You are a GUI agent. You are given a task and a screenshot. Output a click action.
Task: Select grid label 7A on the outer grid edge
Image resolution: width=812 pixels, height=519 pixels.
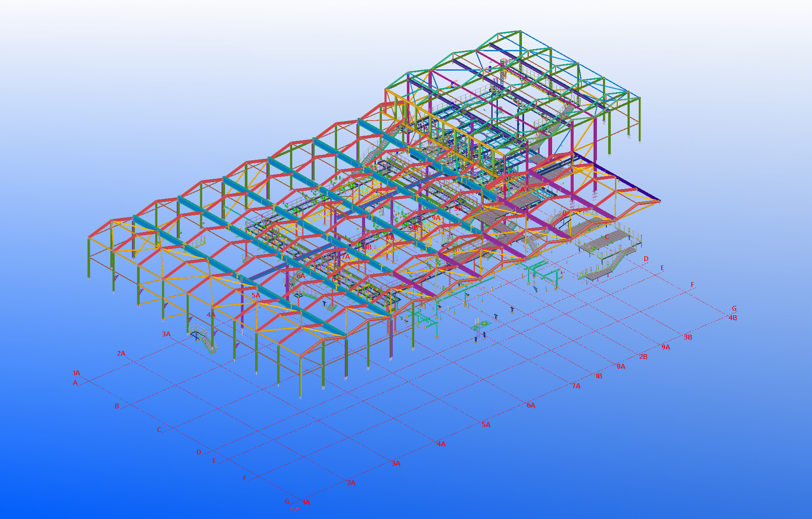(576, 386)
